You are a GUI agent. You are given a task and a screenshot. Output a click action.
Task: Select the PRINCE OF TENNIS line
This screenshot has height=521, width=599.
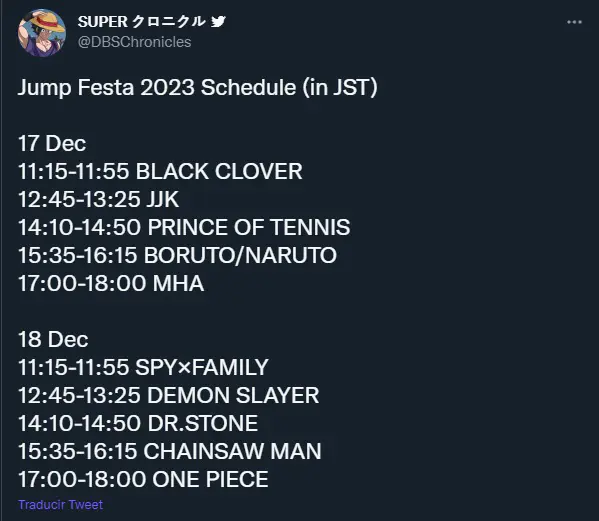point(184,227)
